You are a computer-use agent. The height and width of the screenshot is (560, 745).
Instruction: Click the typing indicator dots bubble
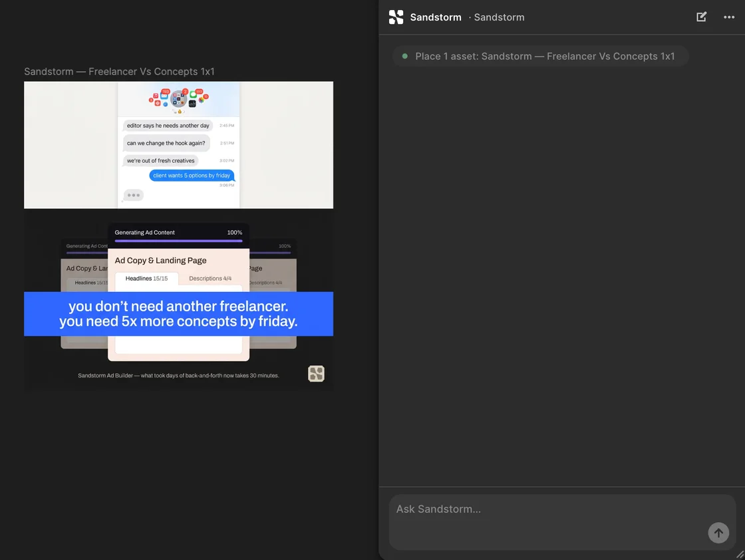134,196
